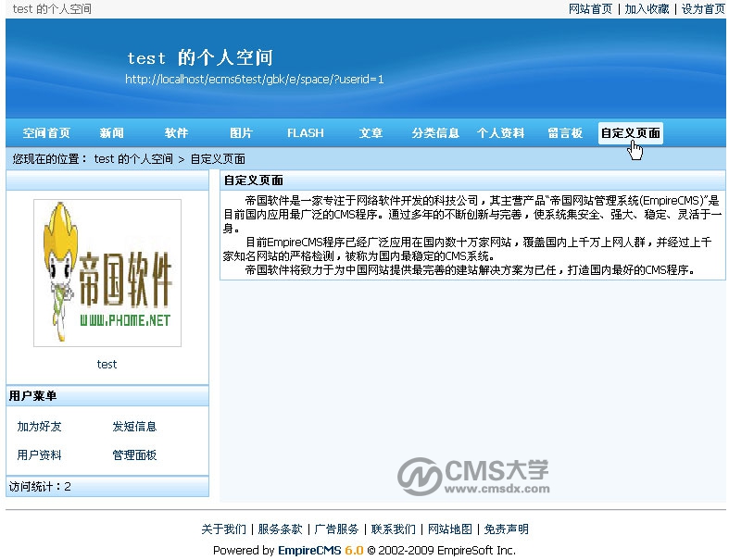729x560 pixels.
Task: Click the 设为首页 link
Action: [x=703, y=9]
